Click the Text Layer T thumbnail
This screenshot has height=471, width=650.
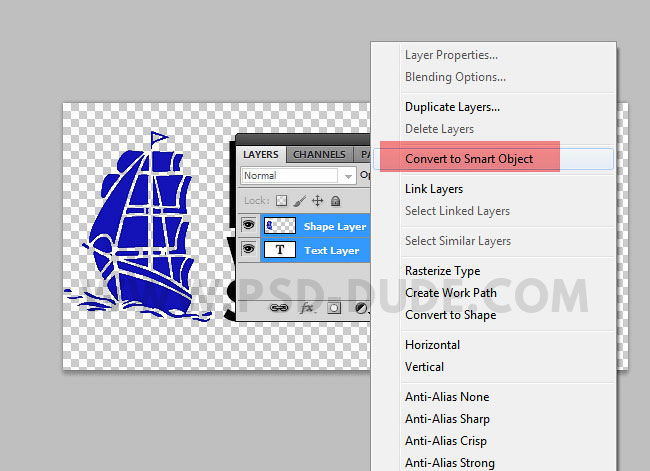279,250
